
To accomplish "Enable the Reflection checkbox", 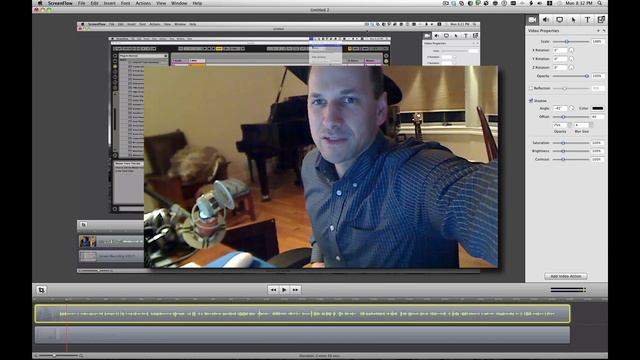I will point(531,88).
